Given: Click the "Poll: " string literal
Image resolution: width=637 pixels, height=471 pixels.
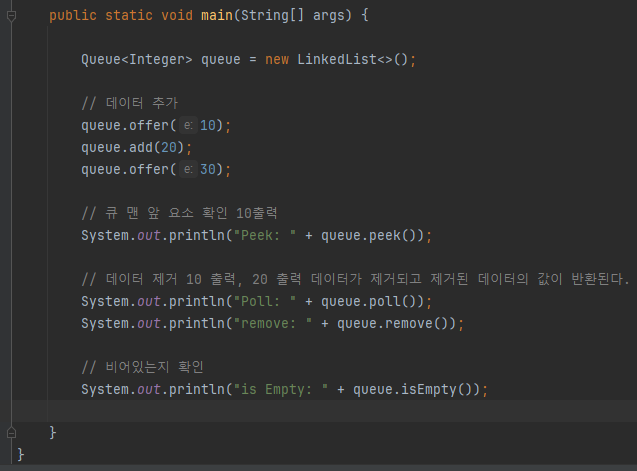Looking at the screenshot, I should click(x=264, y=302).
